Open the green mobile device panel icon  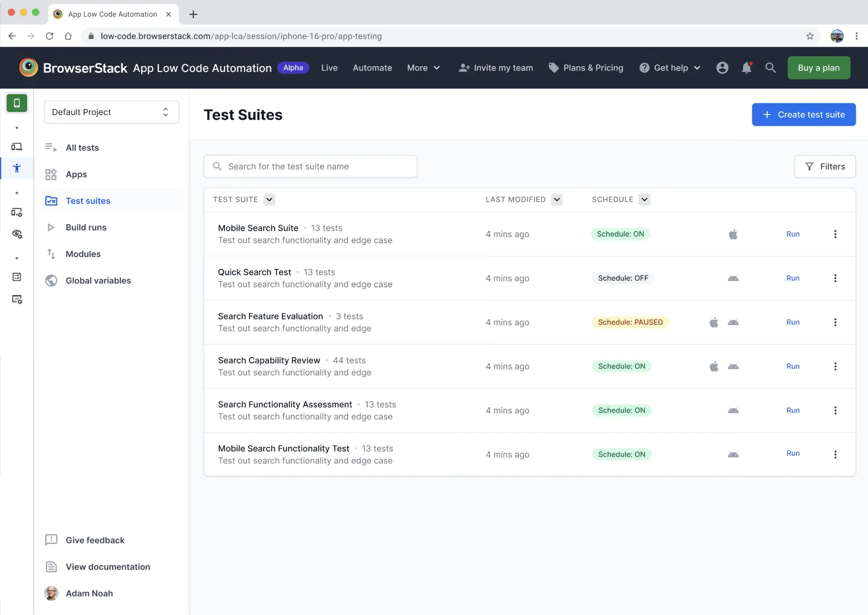pos(17,103)
